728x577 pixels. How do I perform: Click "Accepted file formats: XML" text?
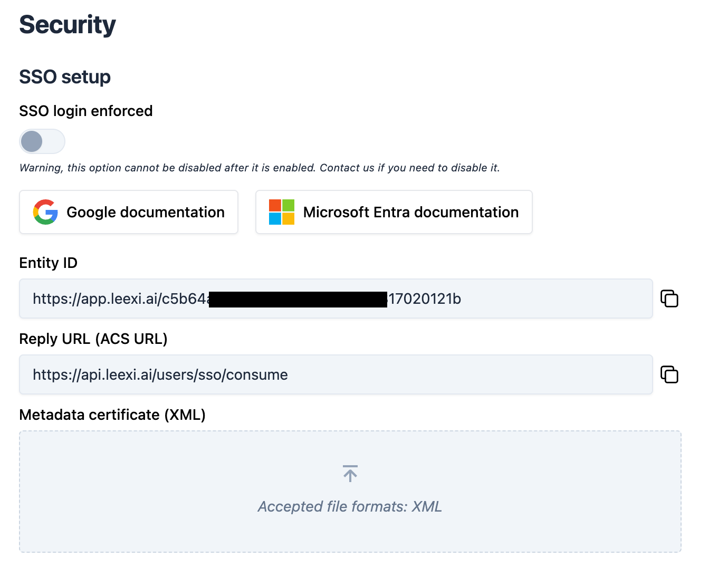tap(350, 506)
